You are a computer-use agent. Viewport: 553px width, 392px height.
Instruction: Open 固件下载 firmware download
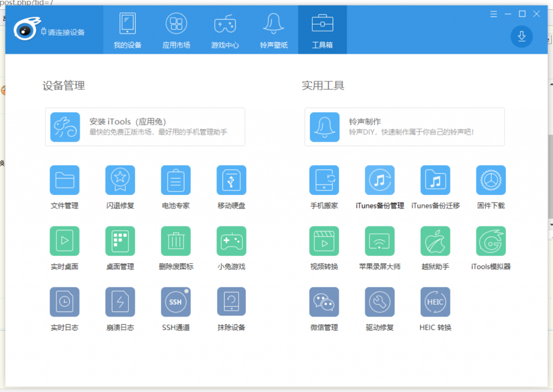pos(491,180)
